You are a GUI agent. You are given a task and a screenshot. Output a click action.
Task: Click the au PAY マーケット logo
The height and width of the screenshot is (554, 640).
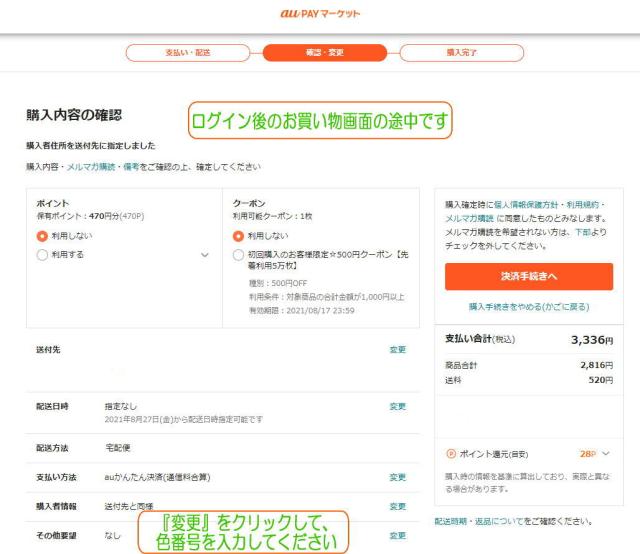click(320, 13)
